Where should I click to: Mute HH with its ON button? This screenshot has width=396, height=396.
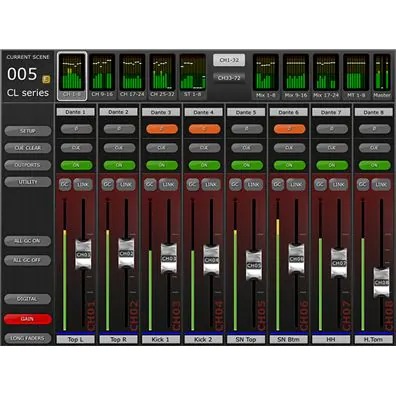coord(332,165)
